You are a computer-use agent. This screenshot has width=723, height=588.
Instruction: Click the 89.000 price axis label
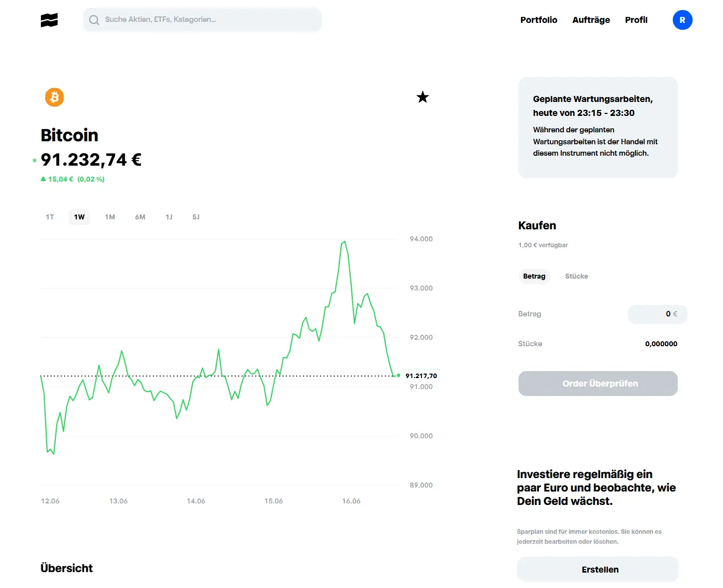point(421,485)
